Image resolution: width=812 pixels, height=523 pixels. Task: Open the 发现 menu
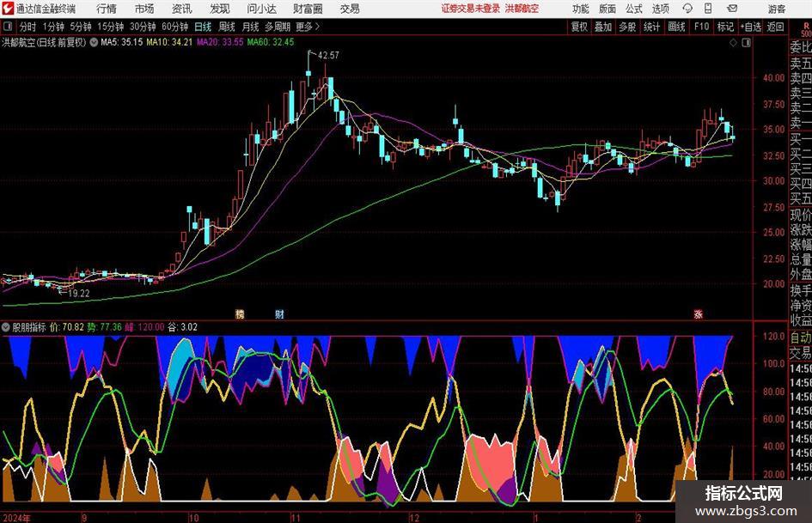coord(220,9)
